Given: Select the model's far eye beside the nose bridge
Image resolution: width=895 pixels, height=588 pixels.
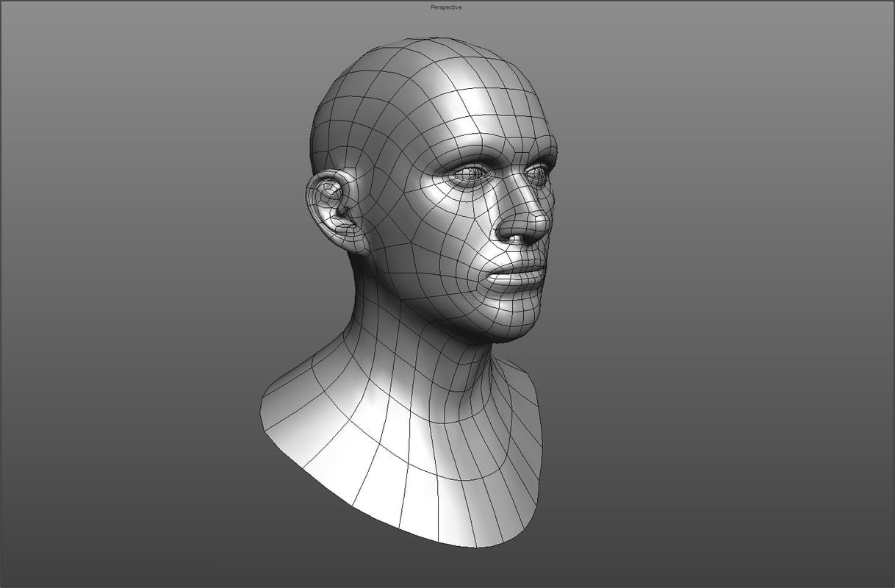Looking at the screenshot, I should tap(537, 174).
